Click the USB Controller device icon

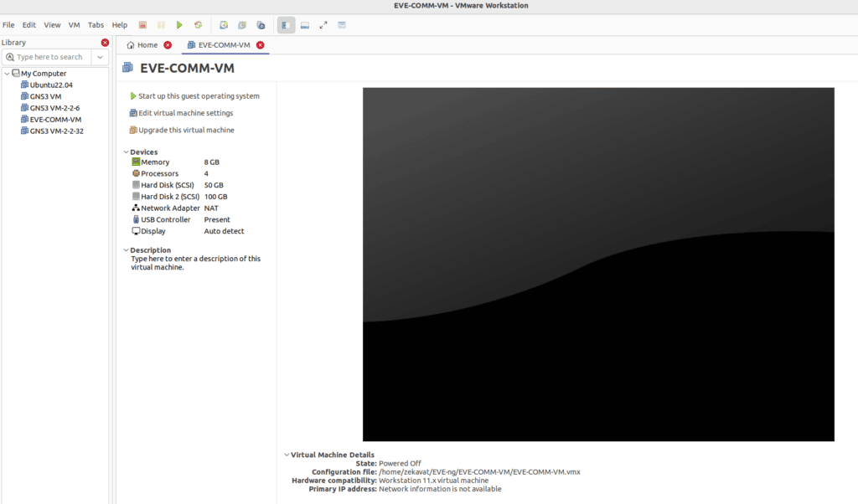[x=136, y=219]
